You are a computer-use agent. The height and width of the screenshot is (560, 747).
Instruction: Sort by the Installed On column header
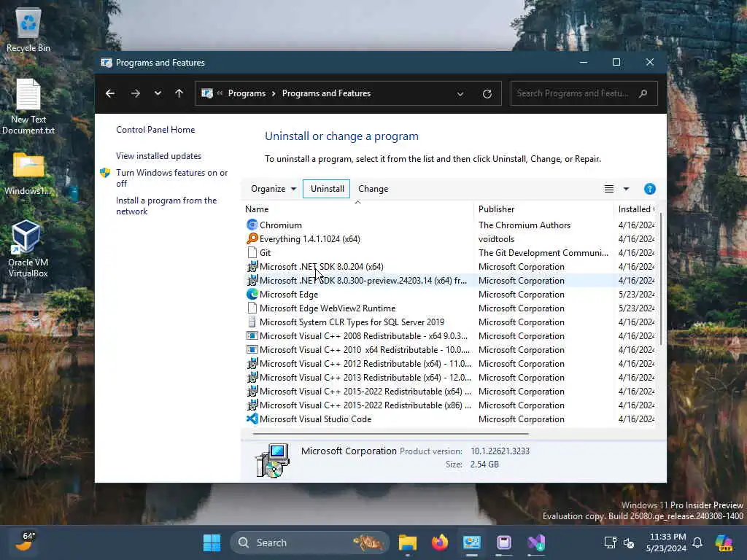click(635, 209)
